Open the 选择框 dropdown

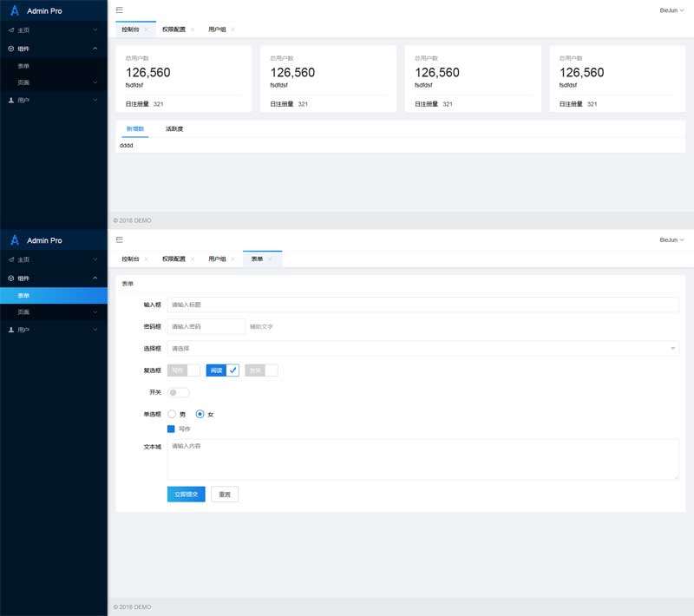point(422,348)
